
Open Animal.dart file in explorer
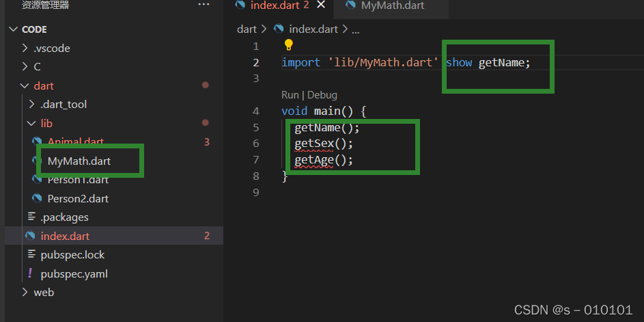[x=76, y=142]
